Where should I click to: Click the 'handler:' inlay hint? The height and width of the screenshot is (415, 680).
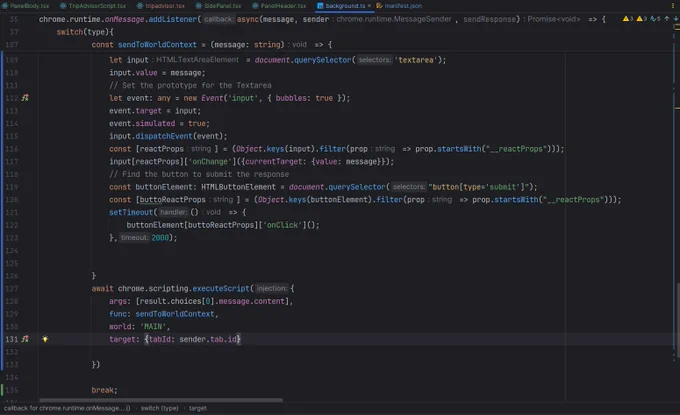pos(173,212)
